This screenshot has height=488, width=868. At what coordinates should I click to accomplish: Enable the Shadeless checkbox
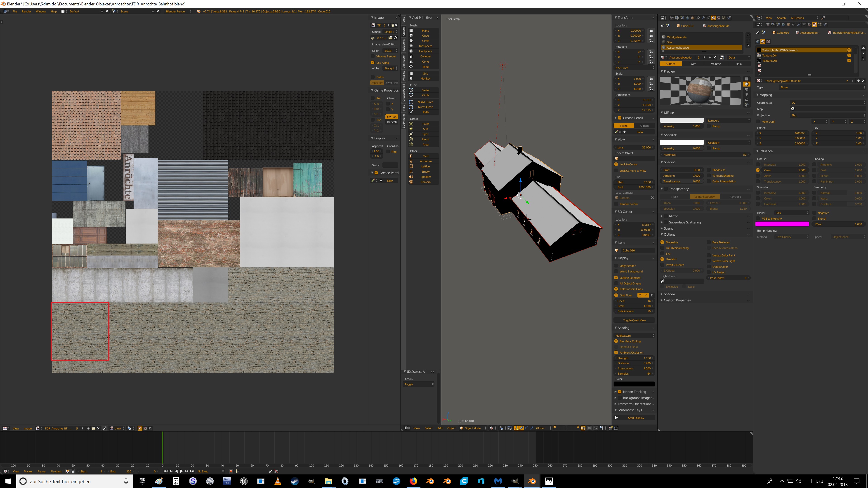(709, 170)
